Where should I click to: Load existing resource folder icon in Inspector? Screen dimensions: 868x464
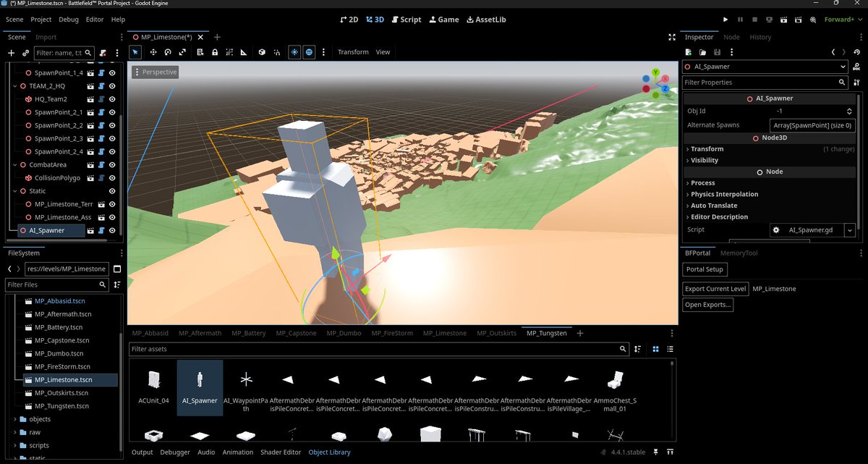coord(703,52)
